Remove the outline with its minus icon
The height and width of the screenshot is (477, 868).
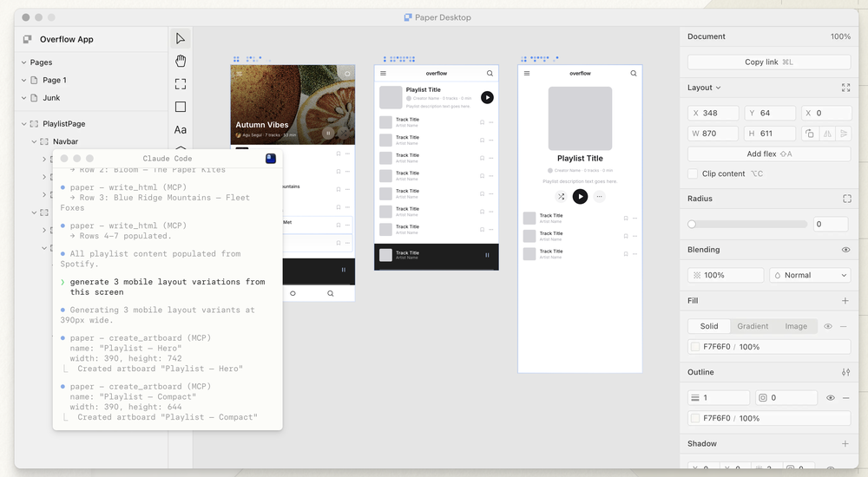845,398
